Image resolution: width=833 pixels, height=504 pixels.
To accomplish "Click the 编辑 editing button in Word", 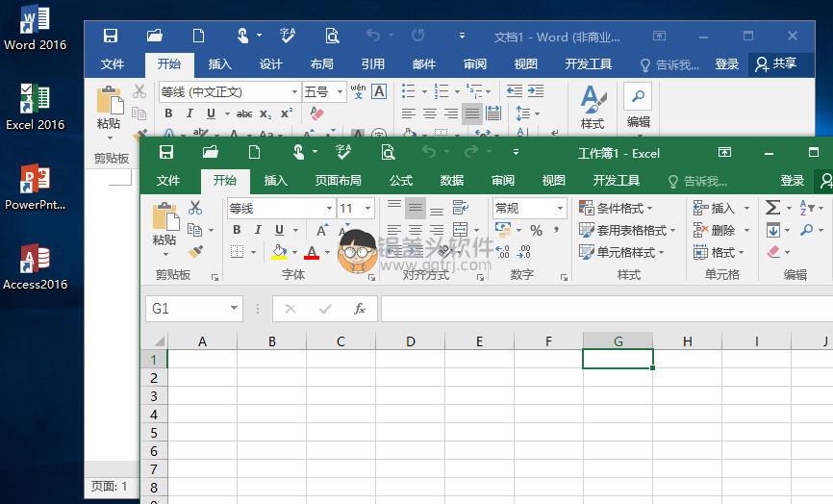I will coord(638,106).
